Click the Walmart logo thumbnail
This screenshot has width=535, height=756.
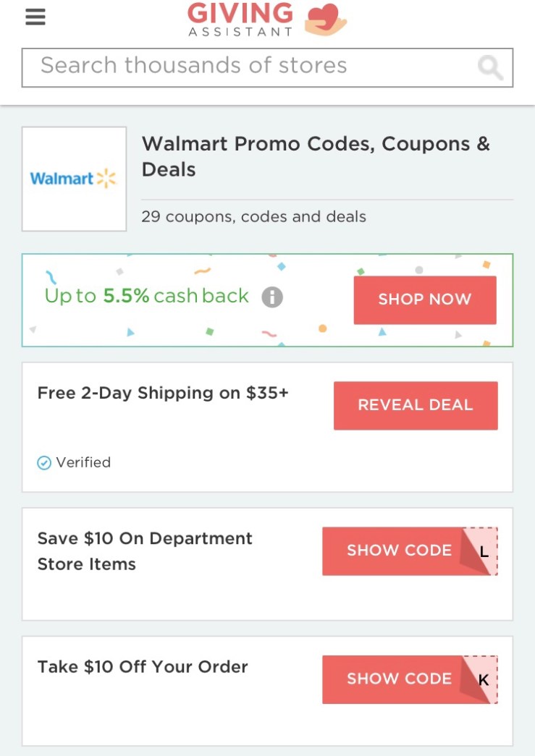(74, 179)
